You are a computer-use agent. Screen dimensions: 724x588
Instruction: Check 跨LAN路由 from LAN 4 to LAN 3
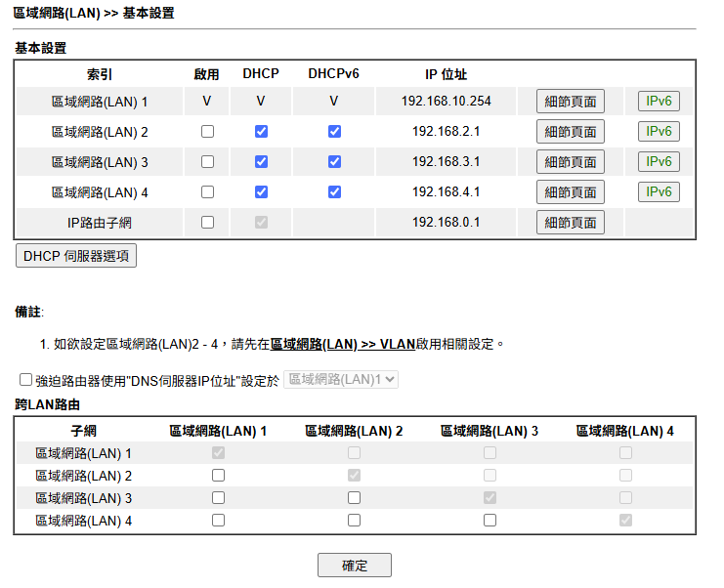pos(490,521)
